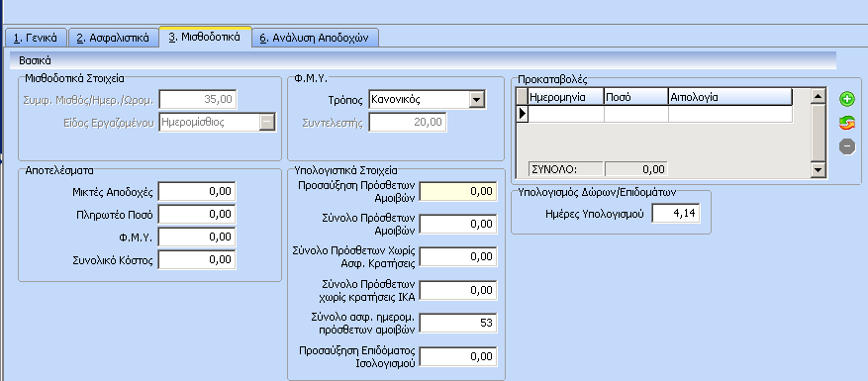Click the Βασικά section header bar

(x=423, y=60)
